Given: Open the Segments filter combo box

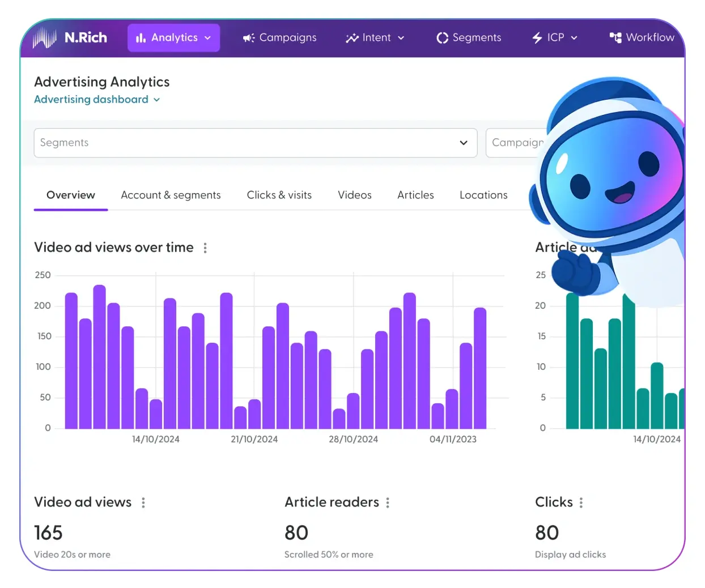Looking at the screenshot, I should (x=255, y=143).
